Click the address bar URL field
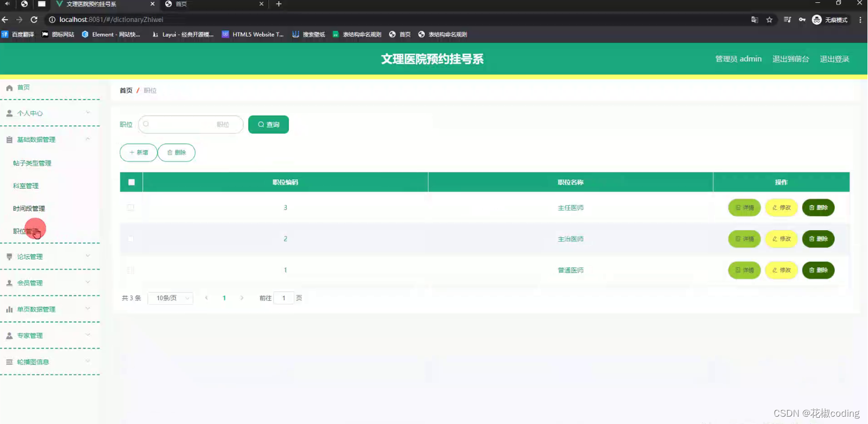This screenshot has height=424, width=868. coord(393,20)
